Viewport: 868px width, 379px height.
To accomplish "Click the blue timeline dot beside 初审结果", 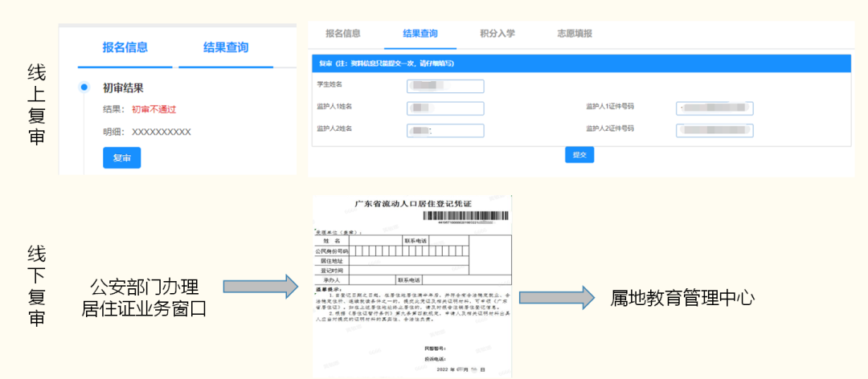I will [84, 88].
